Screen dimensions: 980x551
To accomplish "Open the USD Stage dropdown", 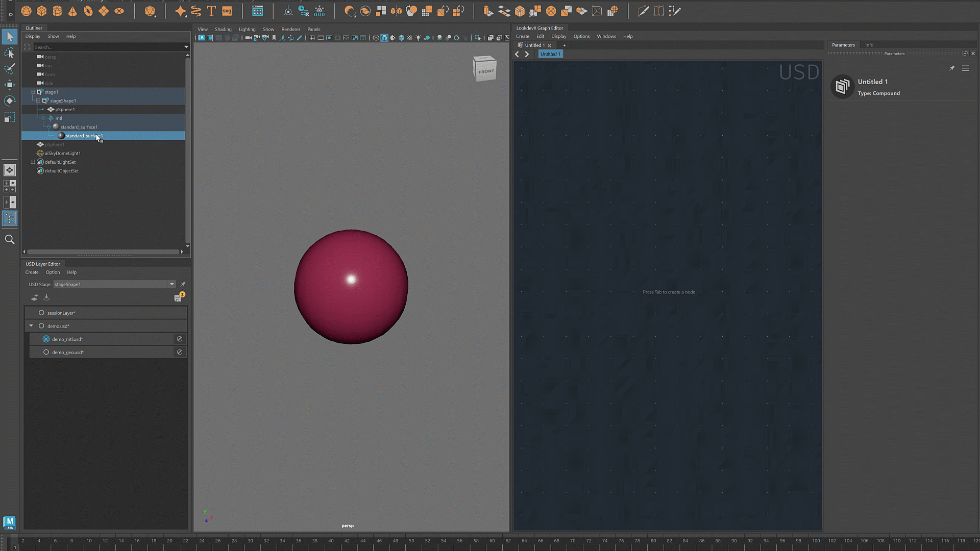I will (x=171, y=284).
